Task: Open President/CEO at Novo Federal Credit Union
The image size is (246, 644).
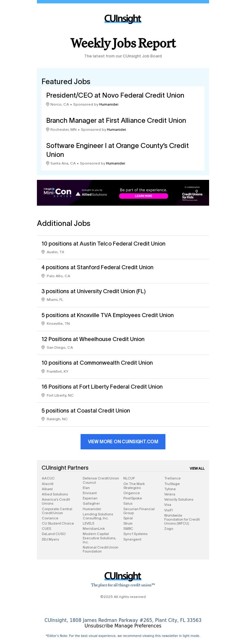Action: click(x=115, y=95)
